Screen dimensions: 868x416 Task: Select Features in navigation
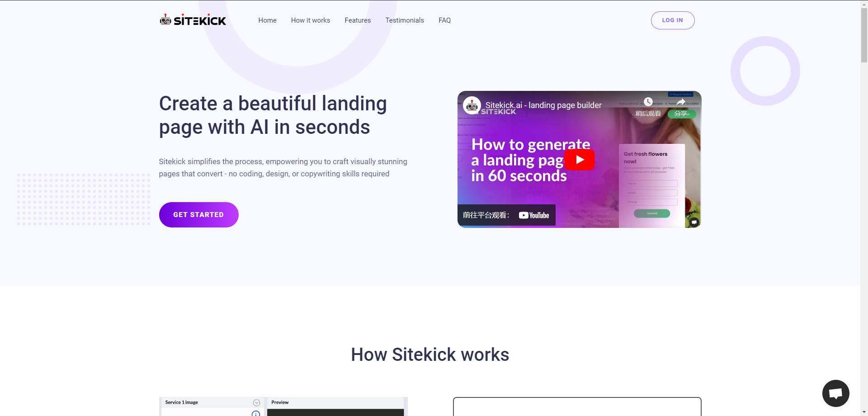[x=358, y=20]
